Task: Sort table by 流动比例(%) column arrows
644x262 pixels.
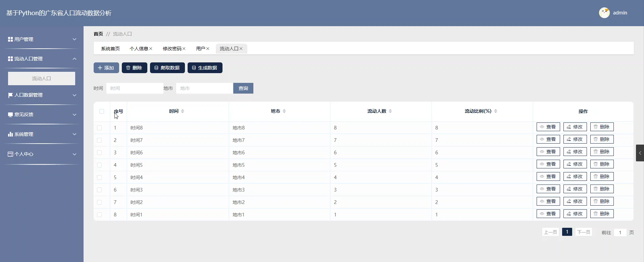Action: pyautogui.click(x=496, y=111)
